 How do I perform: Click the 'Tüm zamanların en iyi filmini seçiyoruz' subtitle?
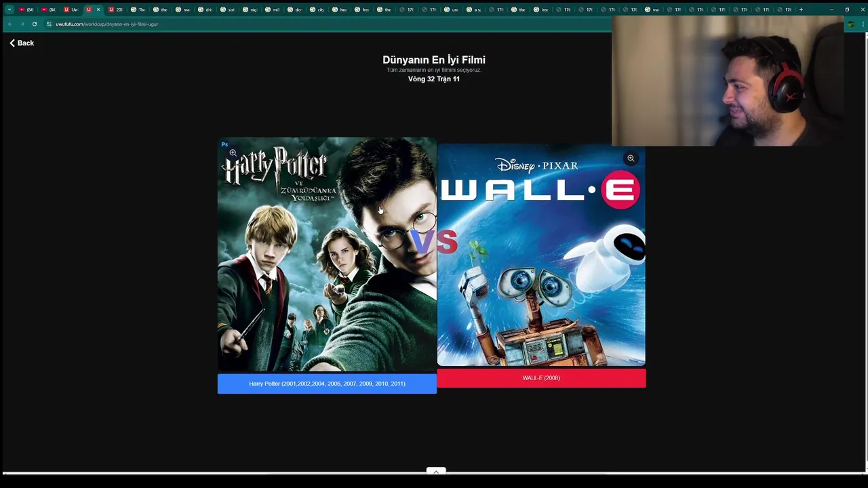pyautogui.click(x=434, y=70)
